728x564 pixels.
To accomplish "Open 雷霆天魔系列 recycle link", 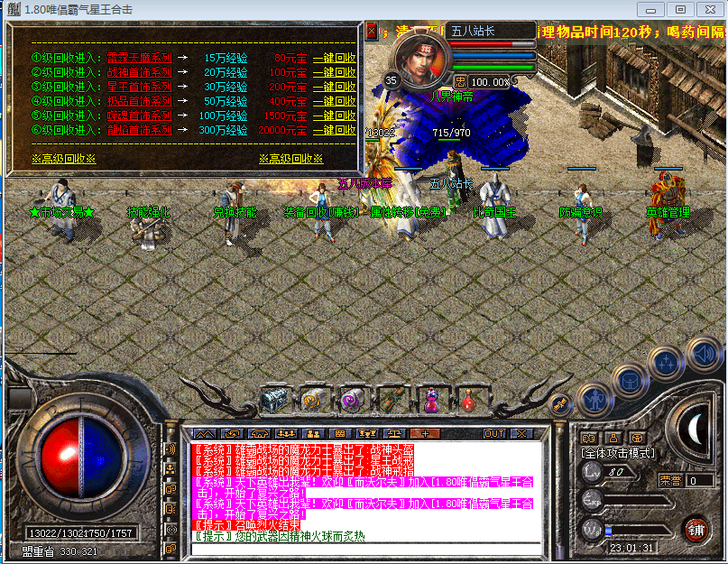I will pos(139,58).
